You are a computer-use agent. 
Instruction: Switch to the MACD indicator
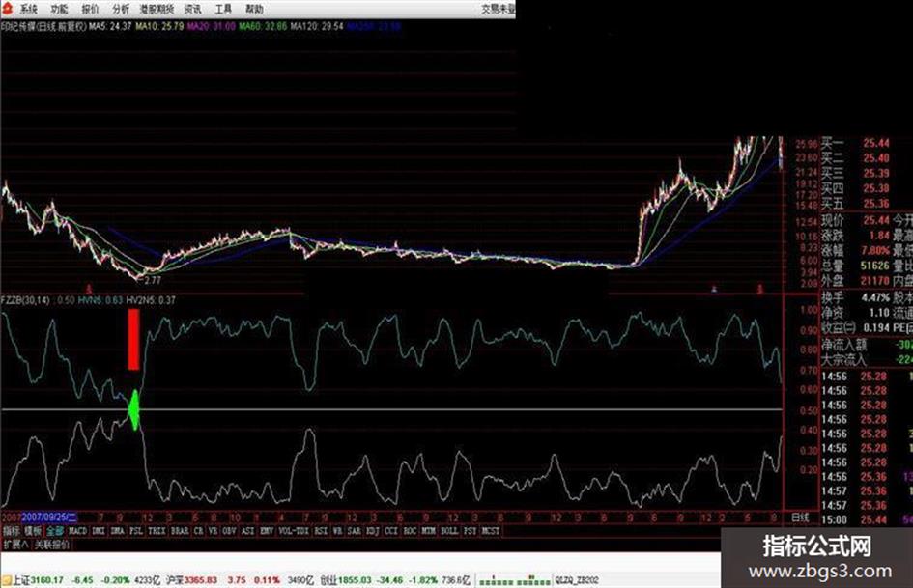[x=77, y=531]
